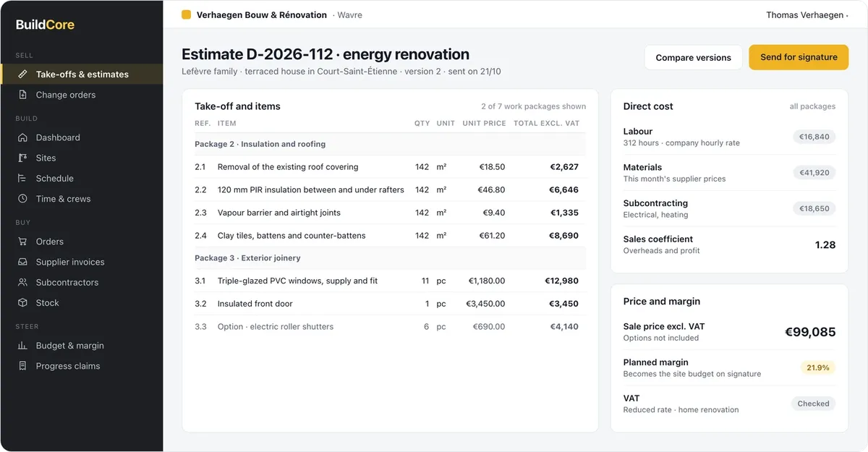Click the TOTAL EXCL. VAT column header
868x452 pixels.
[547, 123]
